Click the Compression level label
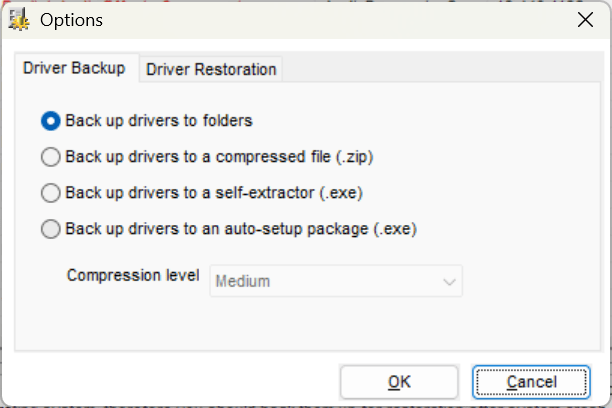The image size is (612, 408). [133, 276]
